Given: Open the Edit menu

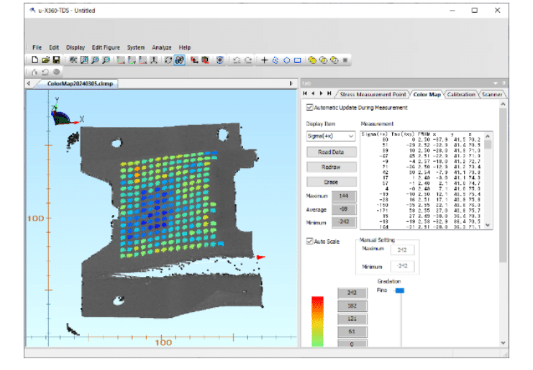Looking at the screenshot, I should coord(54,47).
